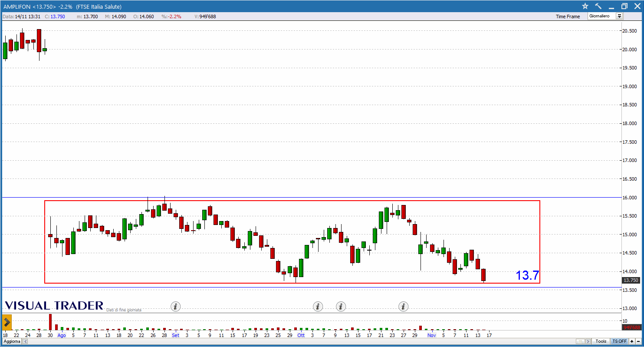Select the blue 16.00 horizontal resistance line
Image resolution: width=644 pixels, height=347 pixels.
click(304, 198)
